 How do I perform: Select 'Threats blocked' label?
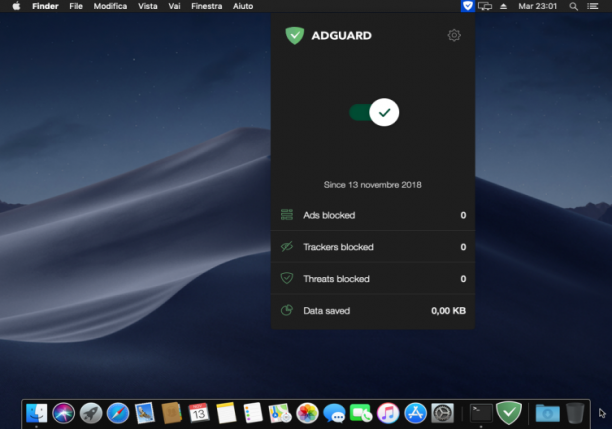[336, 279]
